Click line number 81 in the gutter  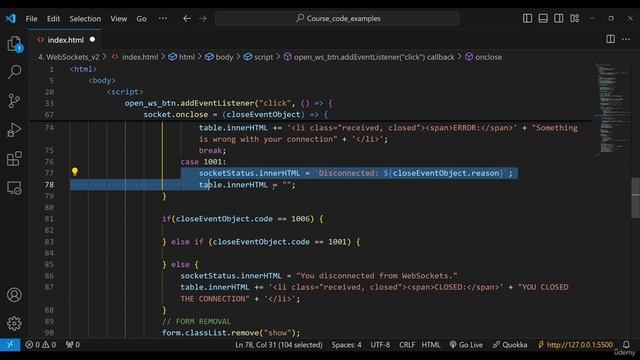pyautogui.click(x=49, y=219)
